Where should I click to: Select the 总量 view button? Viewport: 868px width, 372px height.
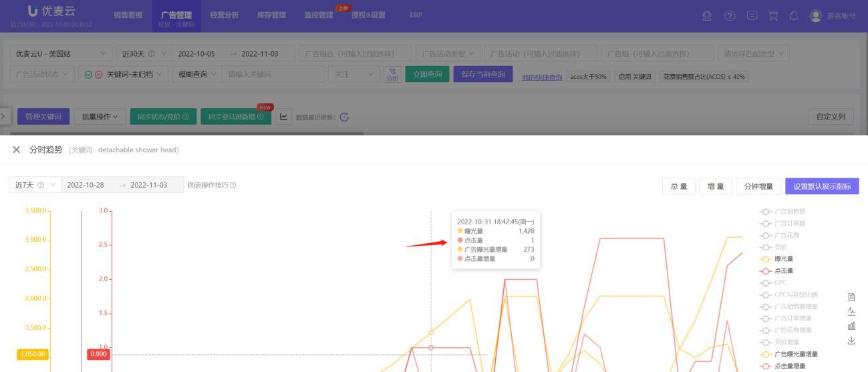(679, 186)
